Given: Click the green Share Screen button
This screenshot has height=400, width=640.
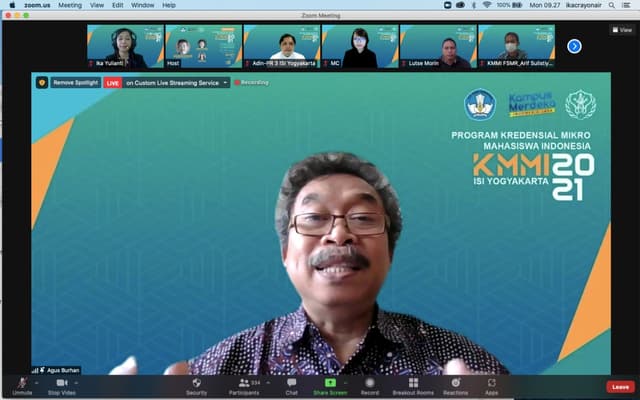Looking at the screenshot, I should point(330,386).
